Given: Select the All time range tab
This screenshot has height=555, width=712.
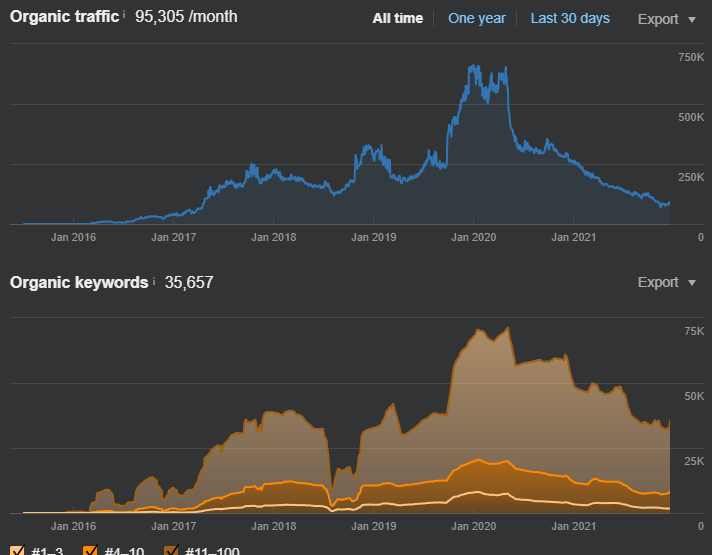Looking at the screenshot, I should [x=398, y=18].
